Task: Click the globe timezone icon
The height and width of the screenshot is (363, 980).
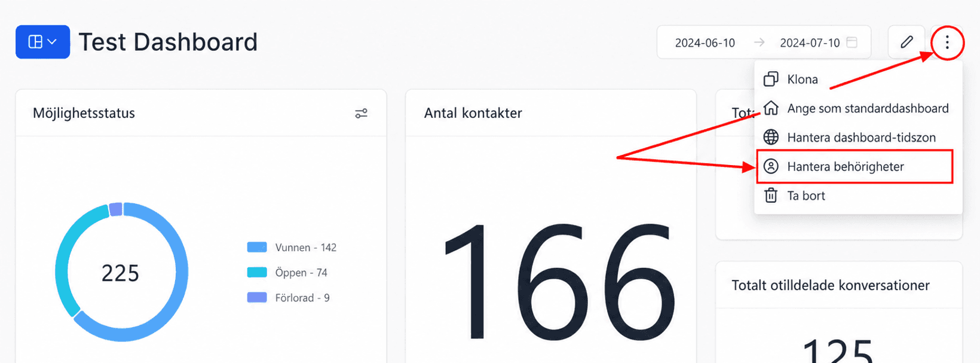Action: [x=771, y=137]
